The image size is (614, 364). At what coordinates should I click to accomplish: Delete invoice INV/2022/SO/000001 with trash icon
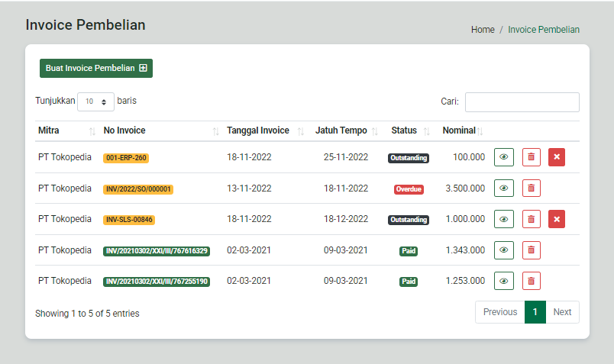click(x=532, y=188)
